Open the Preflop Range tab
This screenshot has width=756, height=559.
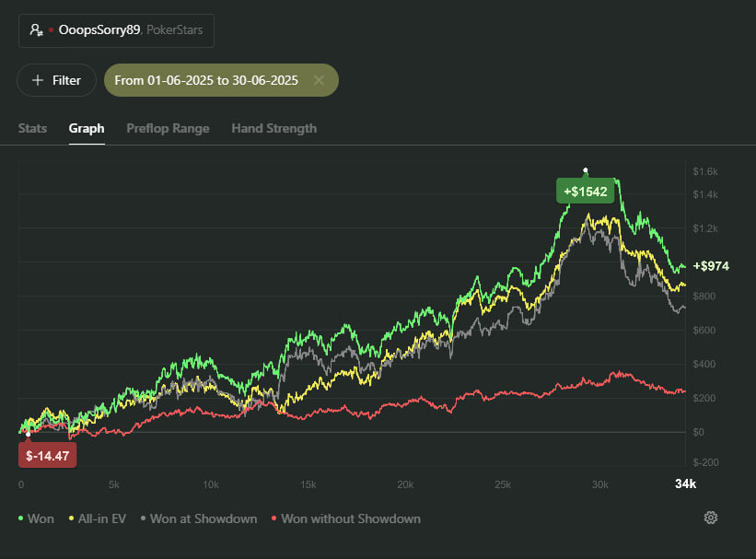tap(168, 128)
